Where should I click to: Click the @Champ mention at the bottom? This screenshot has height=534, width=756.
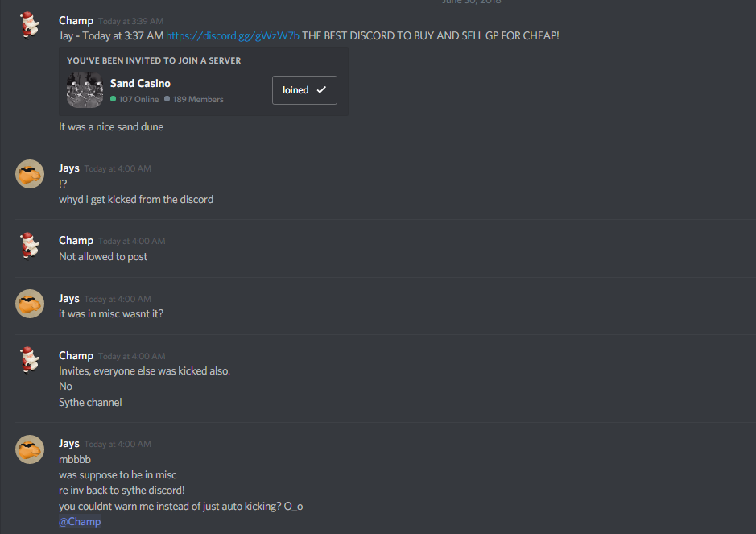(x=80, y=521)
